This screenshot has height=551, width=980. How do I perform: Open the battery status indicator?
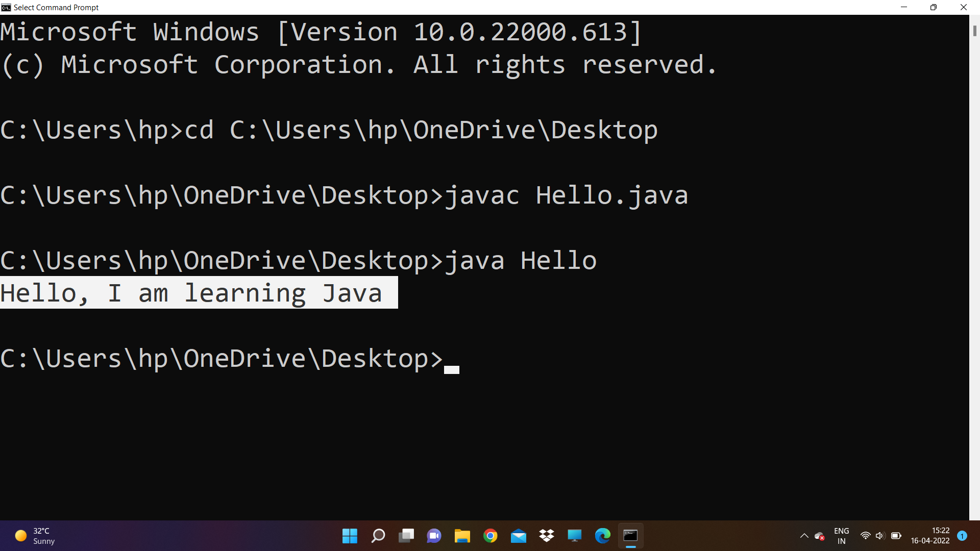897,536
